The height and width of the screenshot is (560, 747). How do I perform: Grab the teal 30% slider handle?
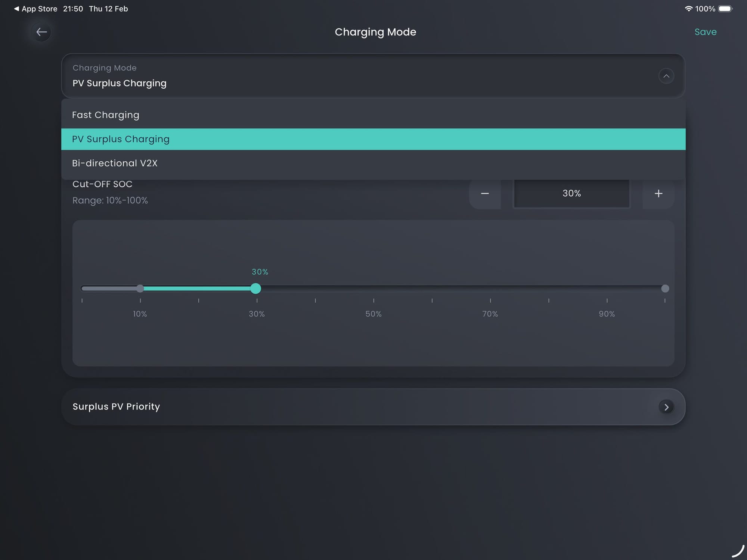255,289
